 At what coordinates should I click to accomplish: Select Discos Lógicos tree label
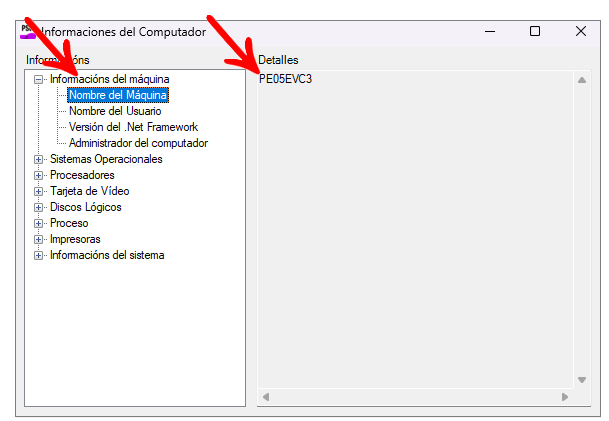85,207
